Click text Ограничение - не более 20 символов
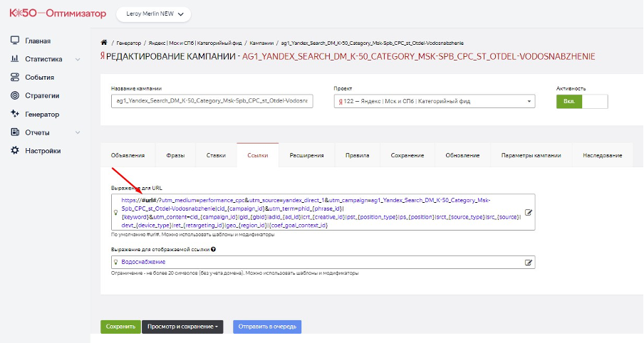Viewport: 644px width, 343px height. (235, 273)
